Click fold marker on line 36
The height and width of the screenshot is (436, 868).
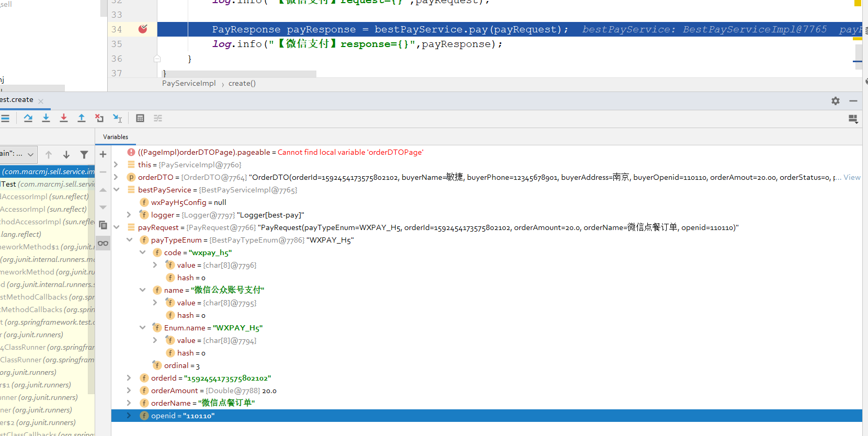[x=157, y=59]
